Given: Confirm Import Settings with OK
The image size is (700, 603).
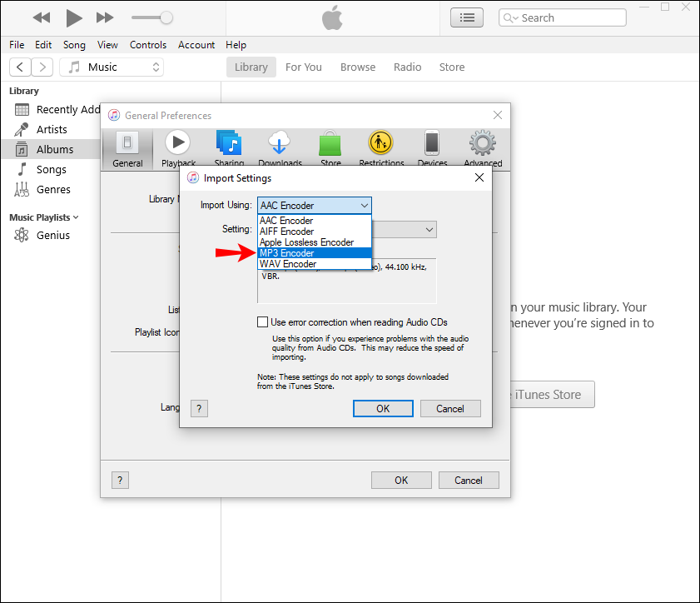Looking at the screenshot, I should tap(383, 409).
